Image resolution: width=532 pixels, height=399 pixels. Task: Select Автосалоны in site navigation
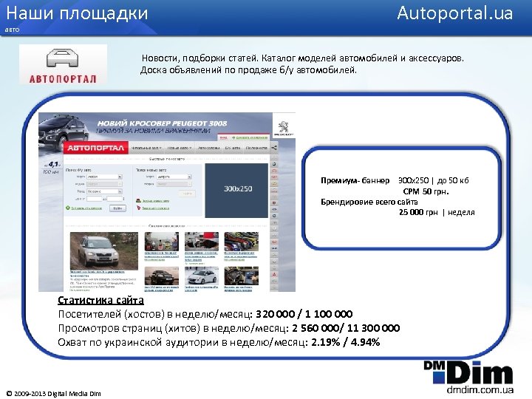[x=208, y=148]
